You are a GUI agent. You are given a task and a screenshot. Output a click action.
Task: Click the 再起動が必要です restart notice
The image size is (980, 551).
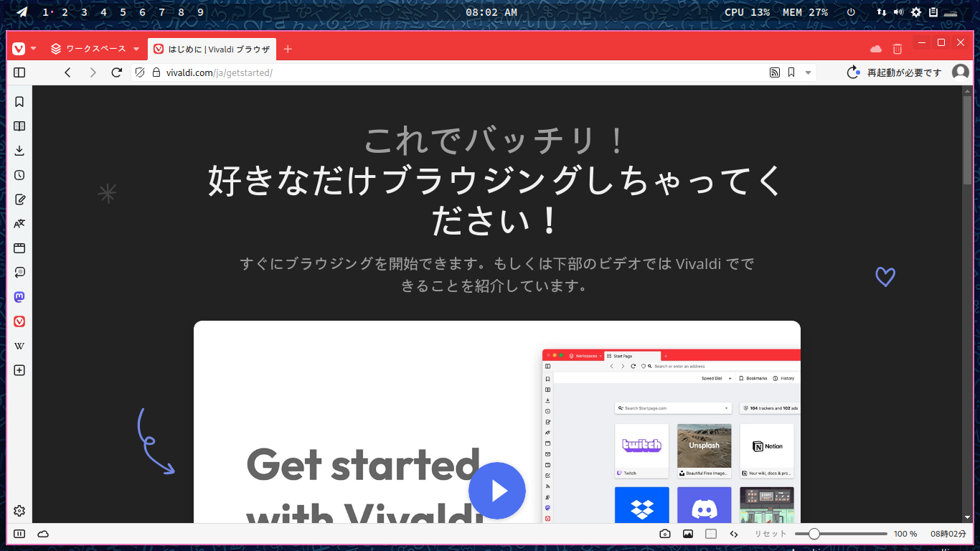tap(894, 72)
